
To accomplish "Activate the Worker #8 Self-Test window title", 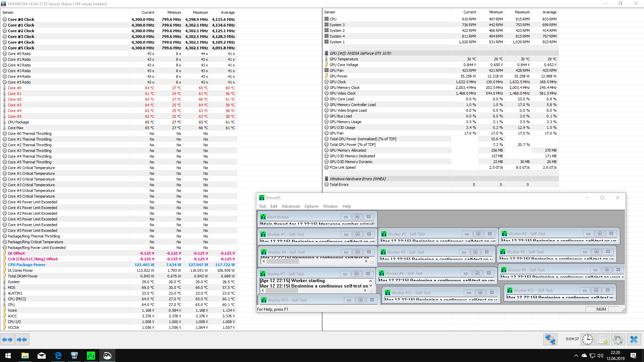I will pyautogui.click(x=404, y=273).
